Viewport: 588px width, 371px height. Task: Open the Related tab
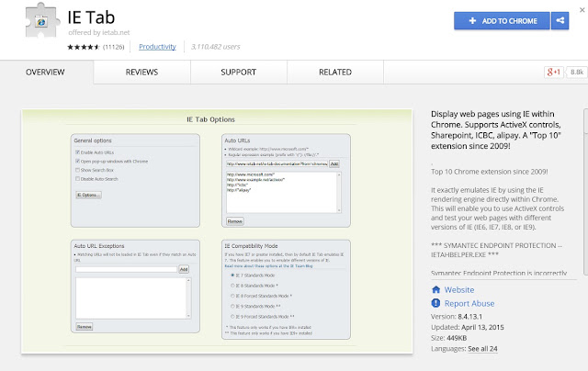pos(335,72)
